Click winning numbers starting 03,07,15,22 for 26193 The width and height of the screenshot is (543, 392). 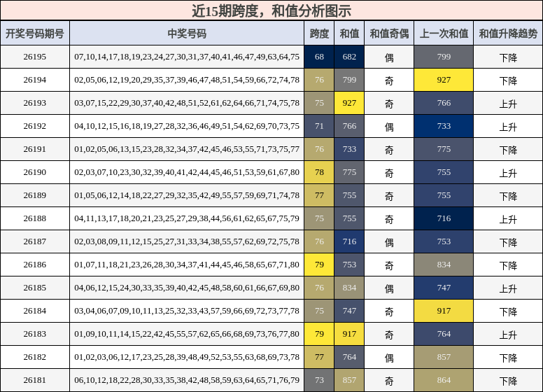[187, 103]
